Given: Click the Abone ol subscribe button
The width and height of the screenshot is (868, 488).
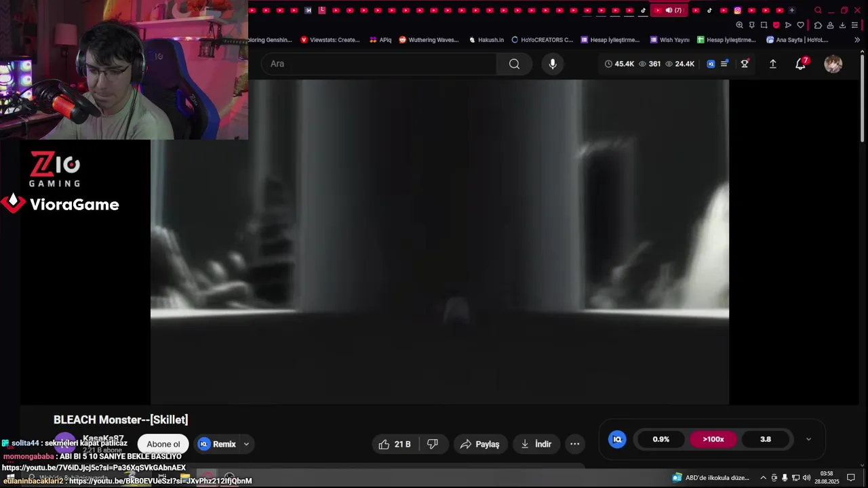Looking at the screenshot, I should 163,444.
